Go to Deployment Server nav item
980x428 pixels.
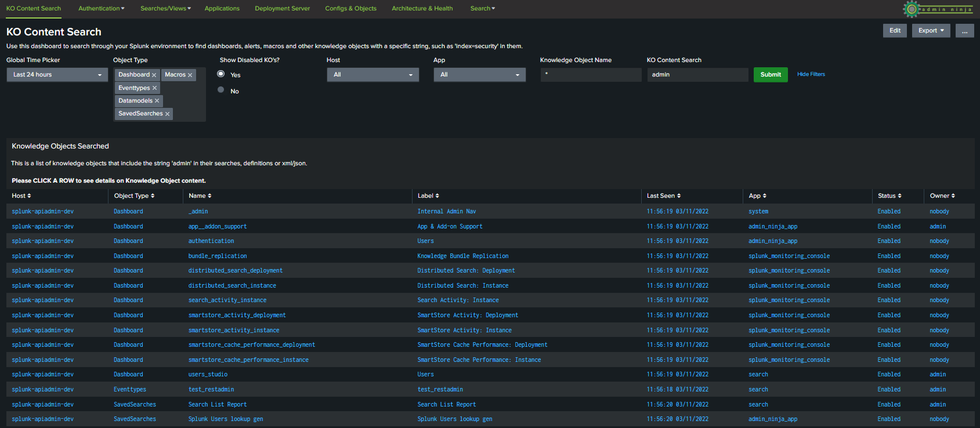(283, 9)
